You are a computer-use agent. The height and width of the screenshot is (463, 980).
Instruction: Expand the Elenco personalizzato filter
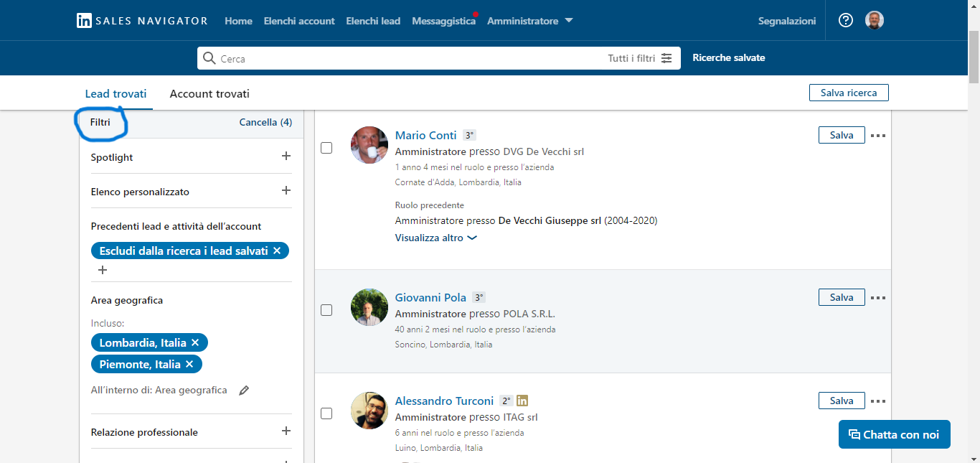coord(286,190)
